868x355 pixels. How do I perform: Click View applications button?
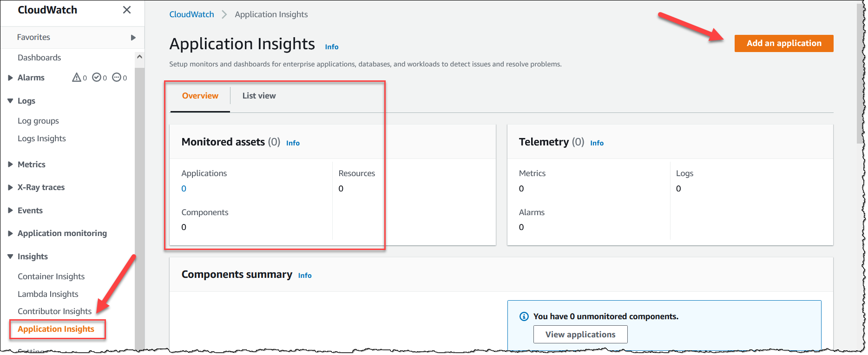click(580, 335)
